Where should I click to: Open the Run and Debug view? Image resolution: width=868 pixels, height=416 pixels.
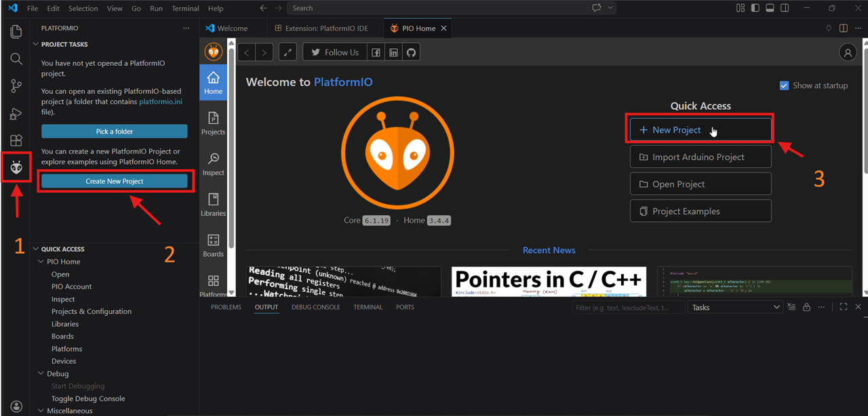pyautogui.click(x=16, y=113)
